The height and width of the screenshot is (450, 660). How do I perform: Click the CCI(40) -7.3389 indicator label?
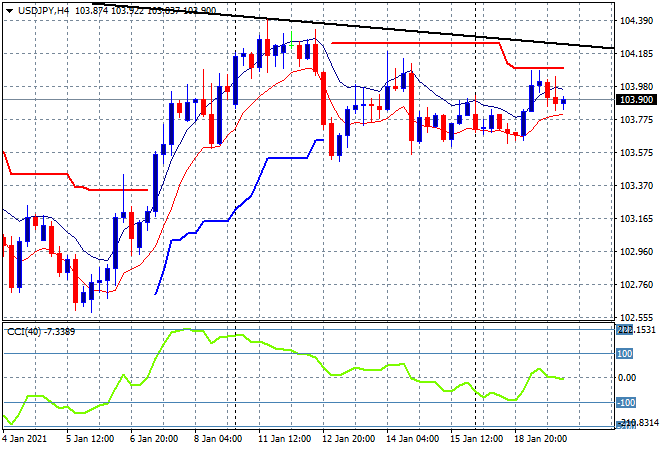click(41, 332)
